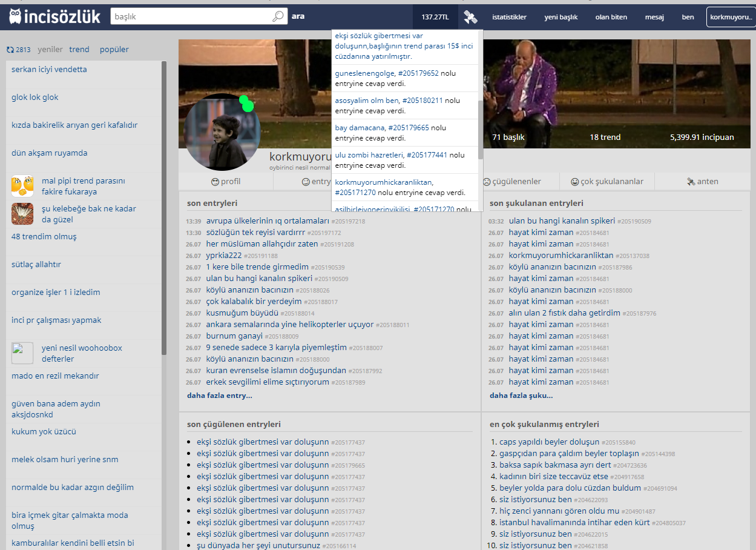The height and width of the screenshot is (550, 756).
Task: Focus the başlık search field
Action: pos(191,16)
